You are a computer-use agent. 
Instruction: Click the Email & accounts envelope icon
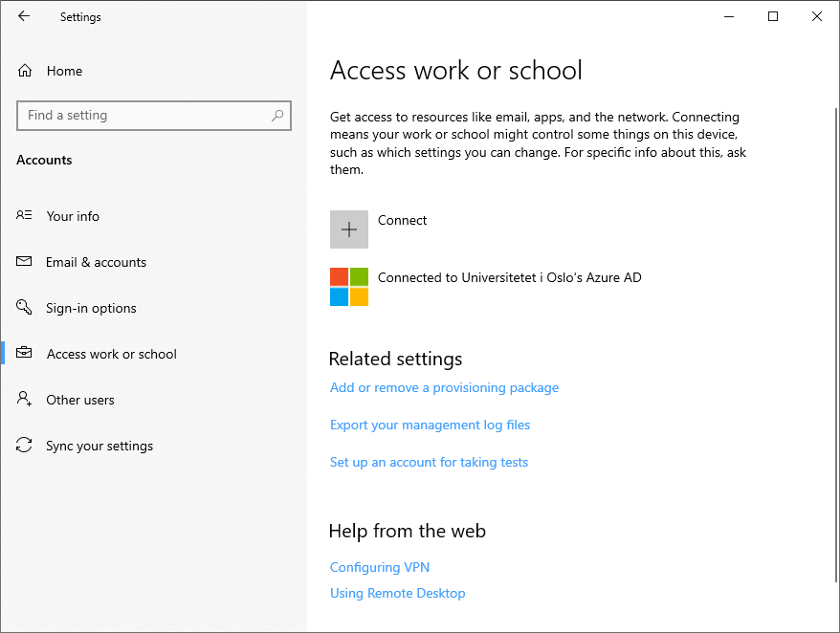(x=24, y=261)
